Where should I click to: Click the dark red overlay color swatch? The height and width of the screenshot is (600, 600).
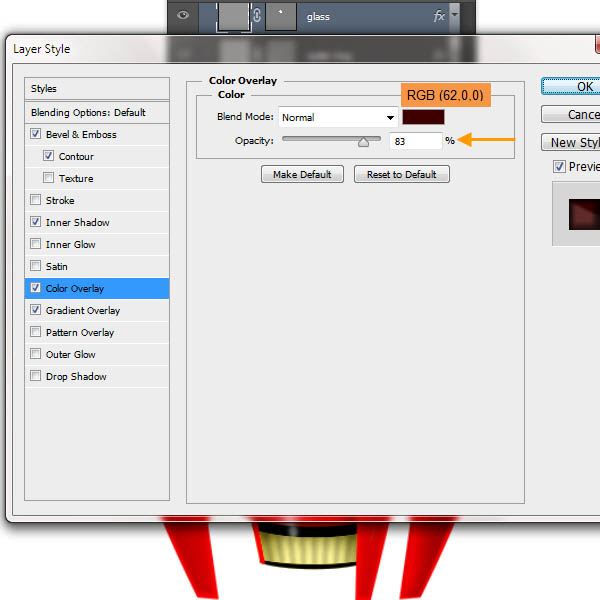click(x=423, y=117)
